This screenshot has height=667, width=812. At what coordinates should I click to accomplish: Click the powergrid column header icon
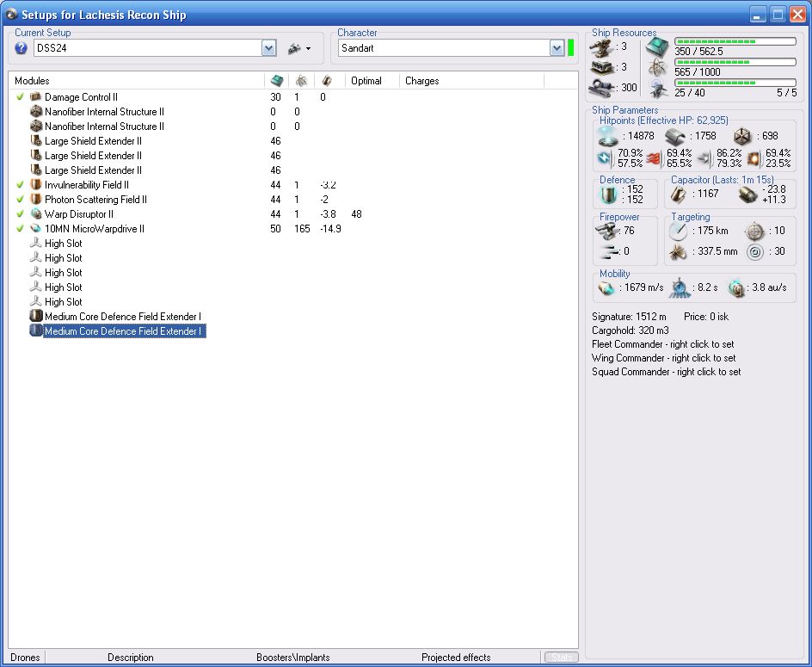pyautogui.click(x=301, y=80)
